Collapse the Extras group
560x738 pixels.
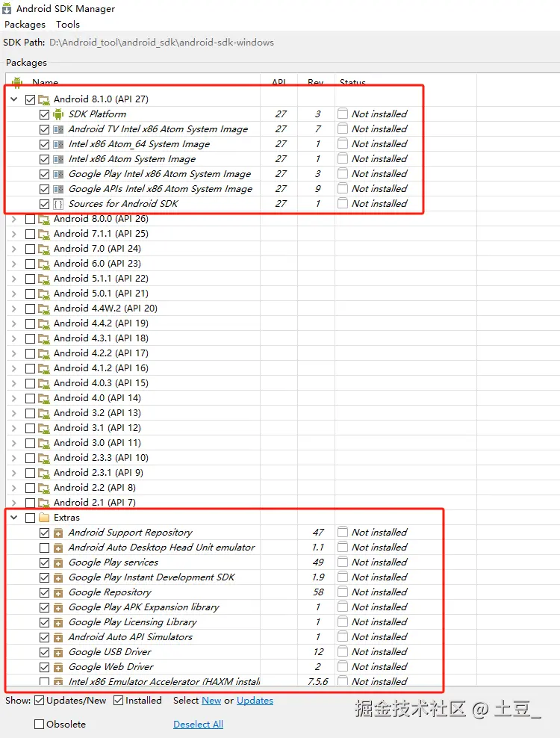pos(14,517)
